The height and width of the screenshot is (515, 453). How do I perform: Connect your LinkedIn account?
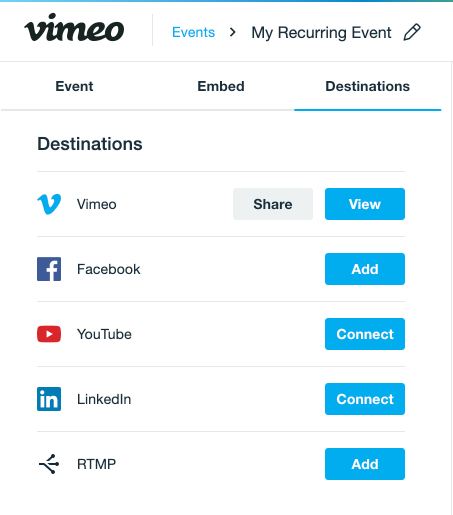point(365,399)
